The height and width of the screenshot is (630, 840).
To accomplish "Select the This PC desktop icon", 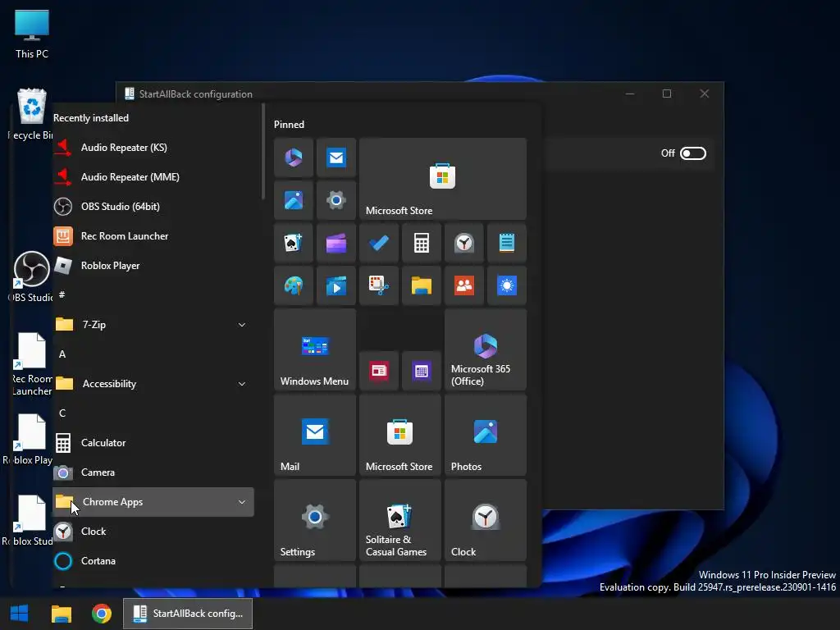I will [x=32, y=34].
